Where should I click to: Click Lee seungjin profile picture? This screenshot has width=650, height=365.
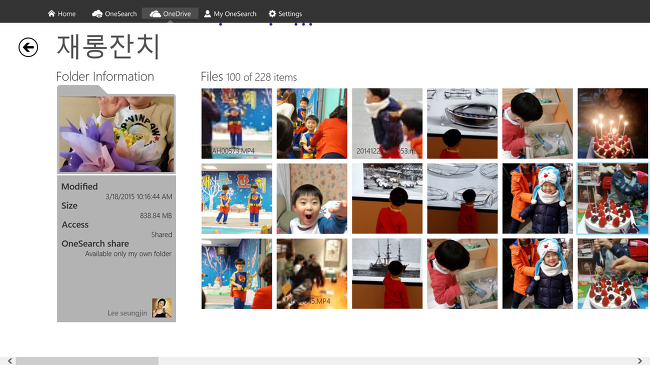click(x=162, y=308)
